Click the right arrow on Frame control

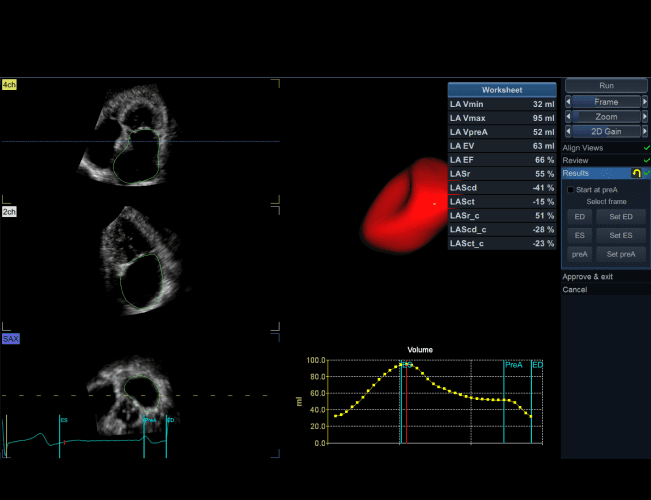pos(645,102)
